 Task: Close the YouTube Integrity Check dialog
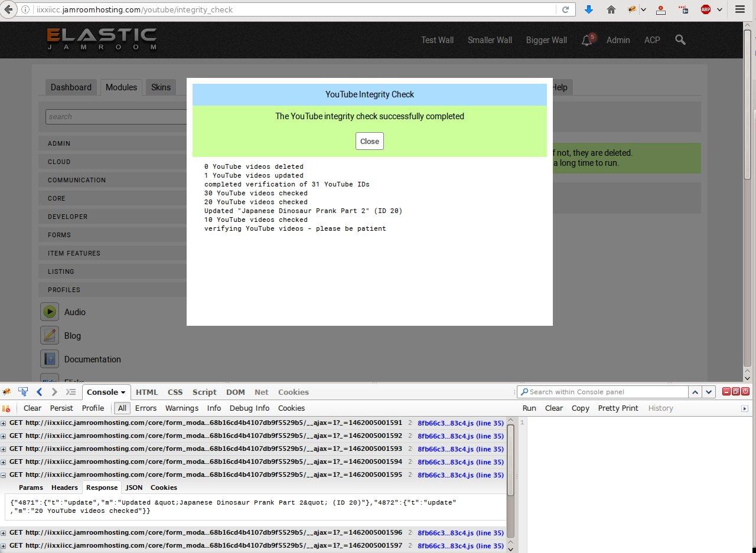point(369,141)
